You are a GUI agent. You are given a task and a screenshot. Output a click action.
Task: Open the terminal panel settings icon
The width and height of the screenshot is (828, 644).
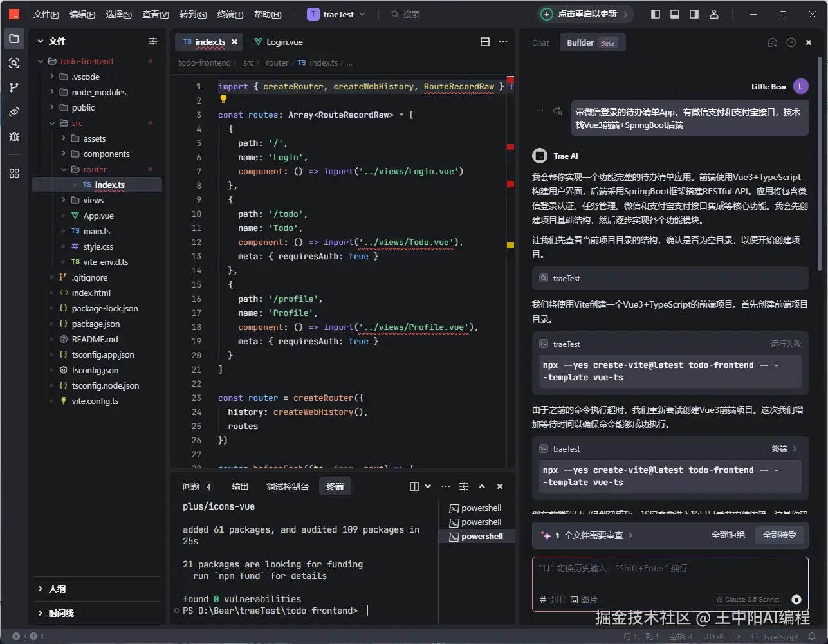464,486
